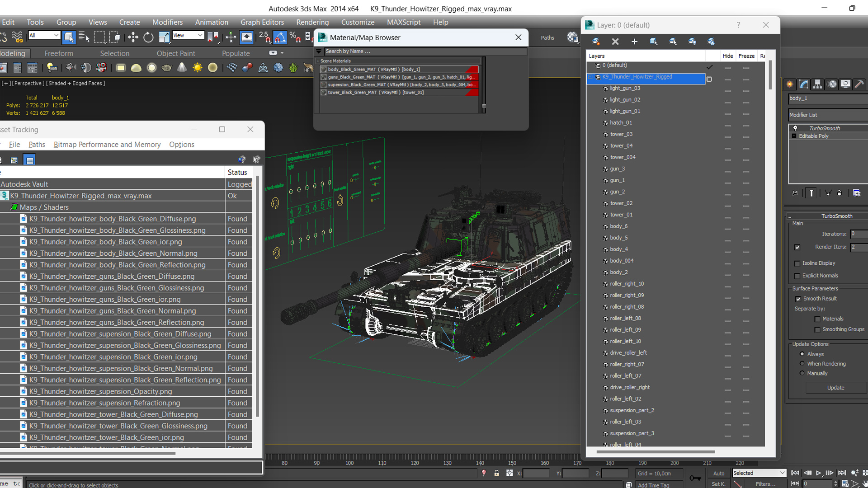Click Set K. button
Image resolution: width=868 pixels, height=488 pixels.
coord(719,484)
